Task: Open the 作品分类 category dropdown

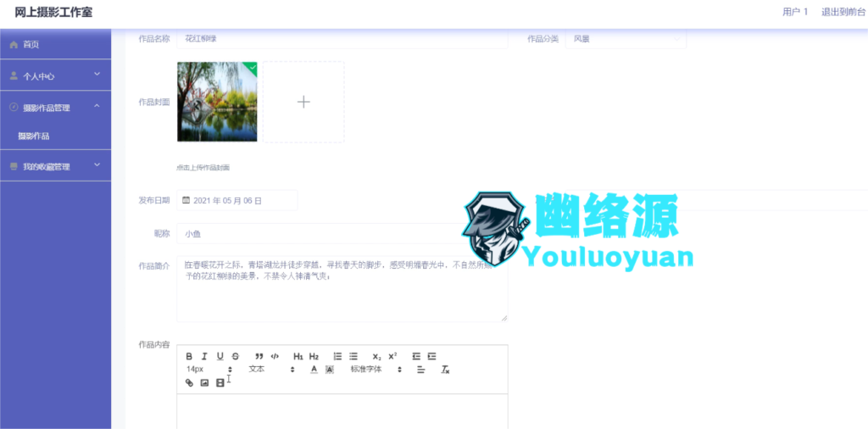Action: point(626,39)
